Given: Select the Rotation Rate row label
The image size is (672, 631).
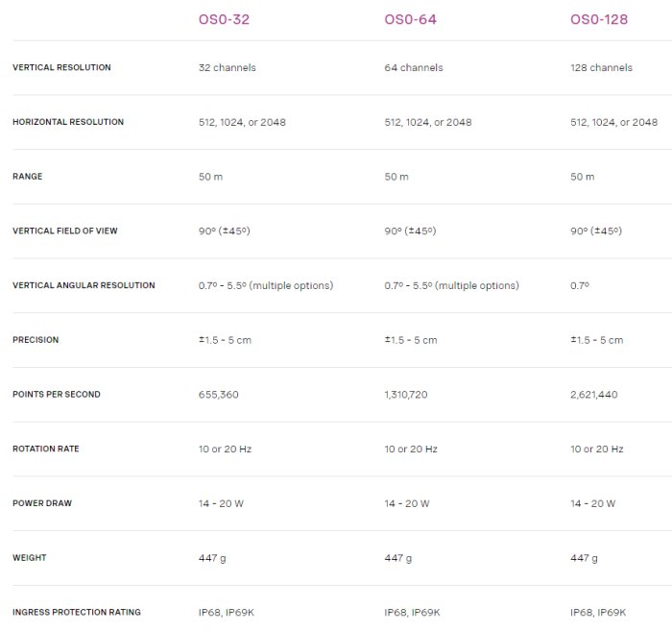Looking at the screenshot, I should [46, 449].
